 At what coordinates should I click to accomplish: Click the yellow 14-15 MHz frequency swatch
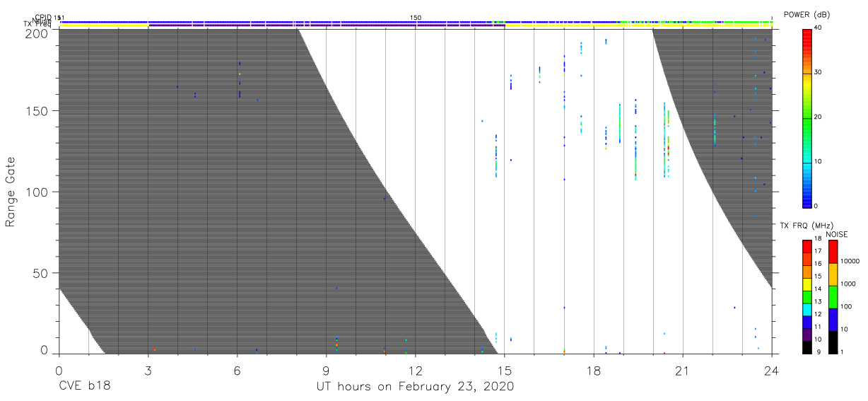point(807,284)
